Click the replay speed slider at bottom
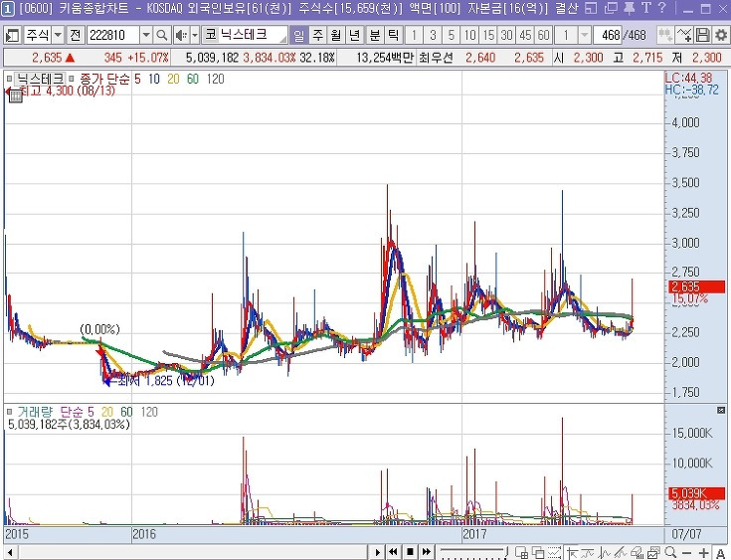Viewport: 731px width, 560px height. pyautogui.click(x=473, y=552)
